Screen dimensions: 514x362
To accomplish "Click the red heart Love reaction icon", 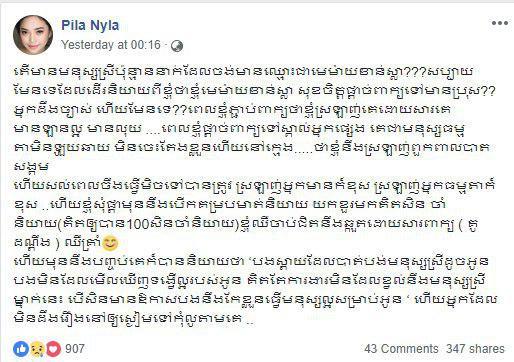I will click(x=53, y=349).
